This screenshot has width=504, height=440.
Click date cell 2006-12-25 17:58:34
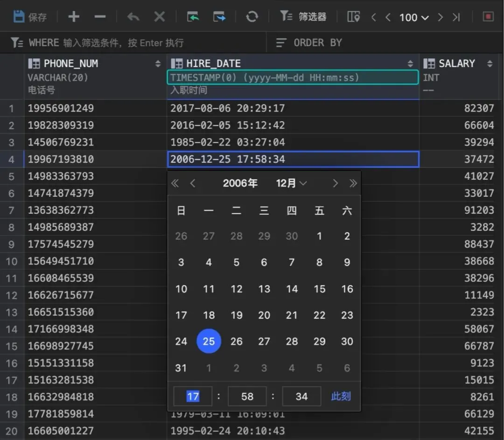(x=293, y=159)
